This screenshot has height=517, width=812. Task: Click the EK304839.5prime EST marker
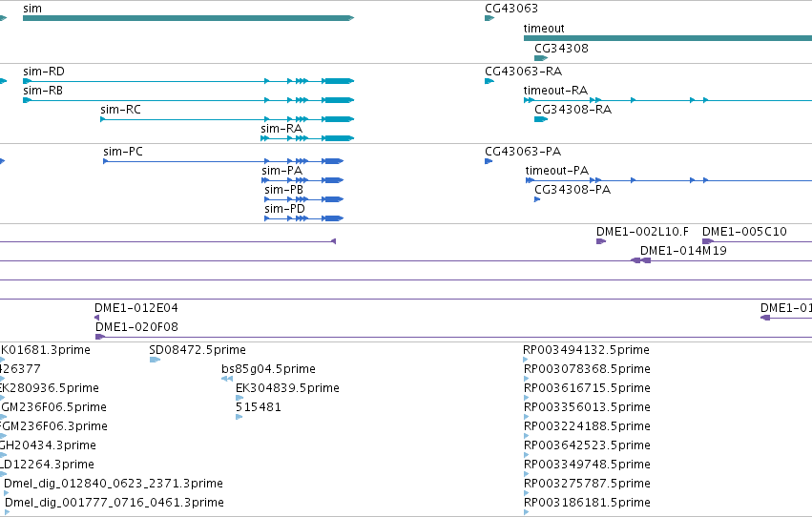[239, 398]
